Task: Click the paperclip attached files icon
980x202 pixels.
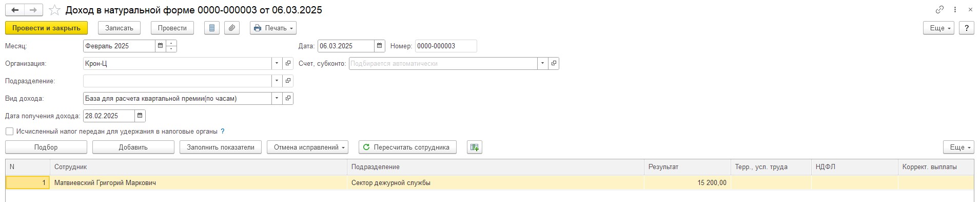Action: pos(232,28)
